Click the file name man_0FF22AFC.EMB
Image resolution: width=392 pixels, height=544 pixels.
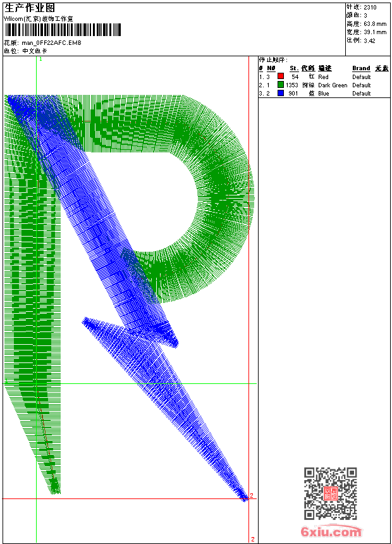[51, 43]
